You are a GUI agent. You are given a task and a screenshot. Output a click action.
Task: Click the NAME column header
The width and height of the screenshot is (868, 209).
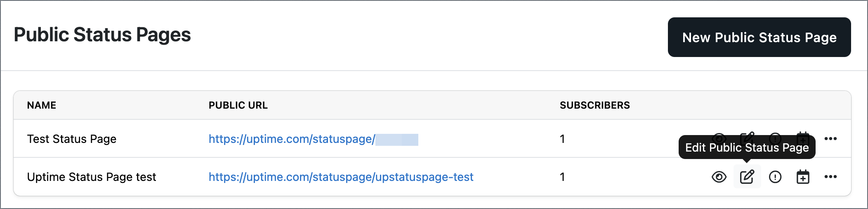(x=42, y=105)
